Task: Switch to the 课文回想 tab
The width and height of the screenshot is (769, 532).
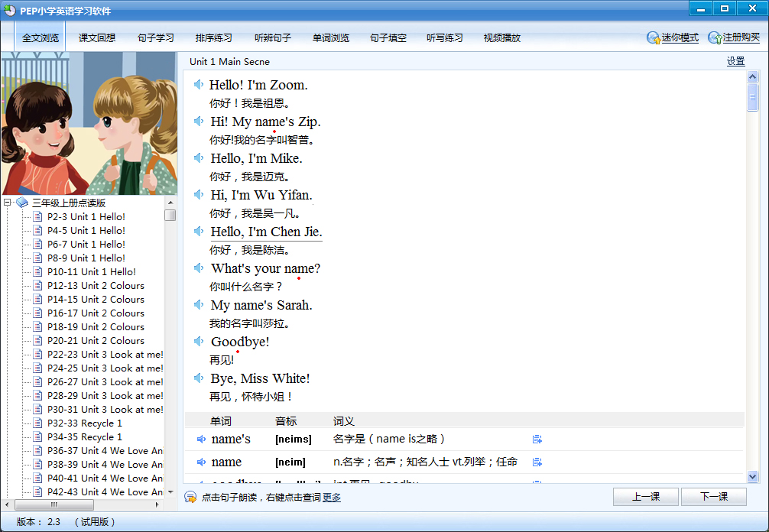Action: [x=97, y=37]
